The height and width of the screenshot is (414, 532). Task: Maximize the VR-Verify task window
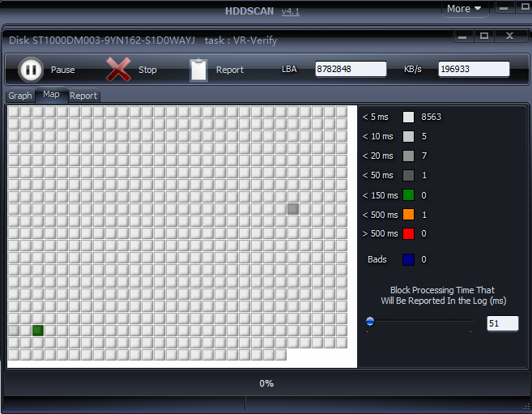click(x=484, y=36)
